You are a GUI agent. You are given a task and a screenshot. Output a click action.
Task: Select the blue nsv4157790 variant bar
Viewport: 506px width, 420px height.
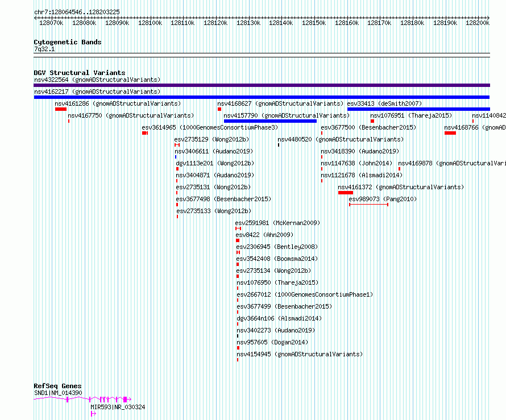pyautogui.click(x=270, y=121)
